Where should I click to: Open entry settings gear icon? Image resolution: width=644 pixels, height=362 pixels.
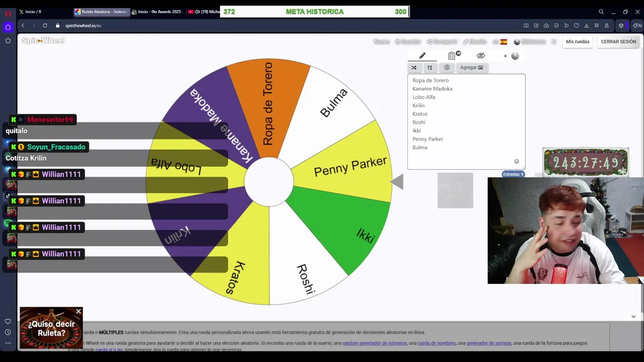(447, 67)
